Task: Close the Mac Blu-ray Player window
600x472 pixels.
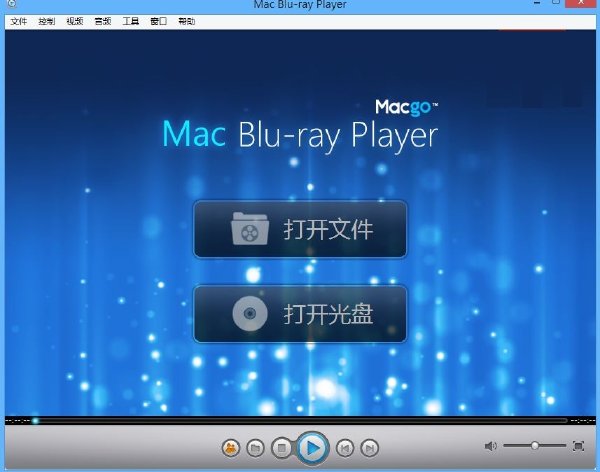Action: (x=581, y=3)
